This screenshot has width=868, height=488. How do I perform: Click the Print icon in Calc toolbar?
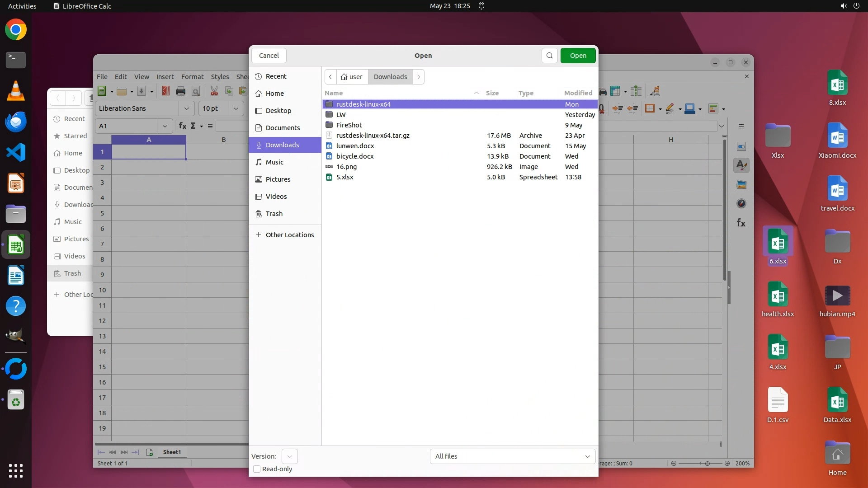(181, 91)
